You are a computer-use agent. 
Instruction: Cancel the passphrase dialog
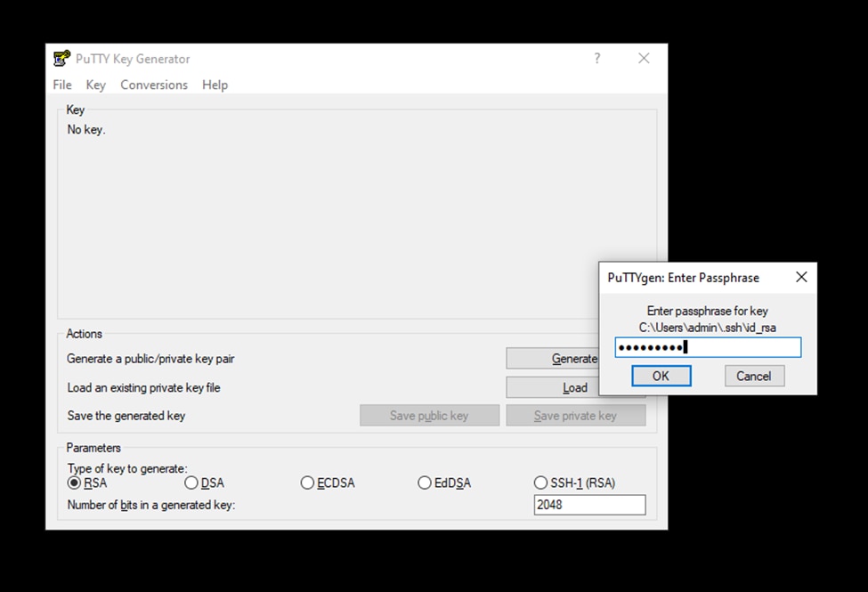point(755,376)
